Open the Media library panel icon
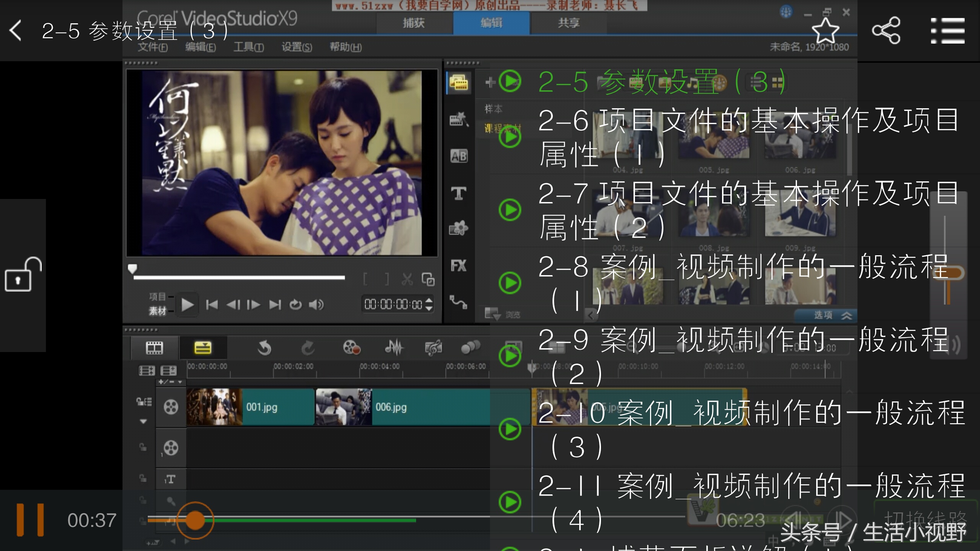 tap(459, 83)
